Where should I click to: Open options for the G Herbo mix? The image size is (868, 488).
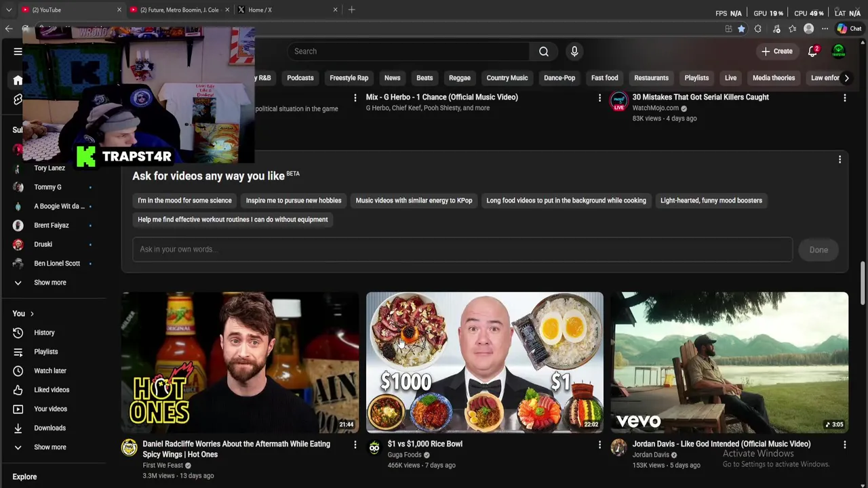(599, 98)
